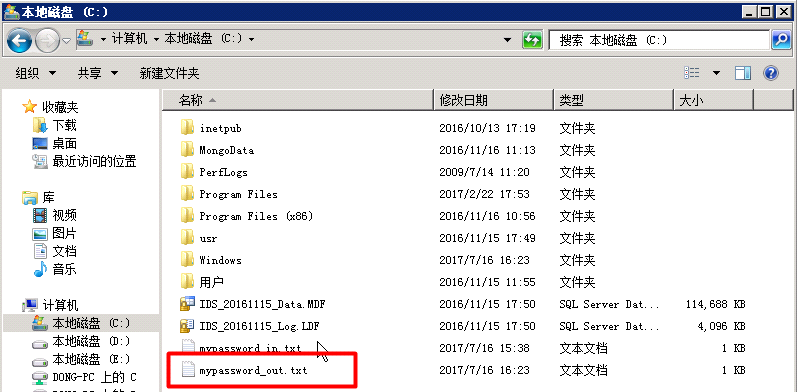The width and height of the screenshot is (797, 392).
Task: Click IDS_20161115_Data.MDF database file icon
Action: [x=188, y=304]
